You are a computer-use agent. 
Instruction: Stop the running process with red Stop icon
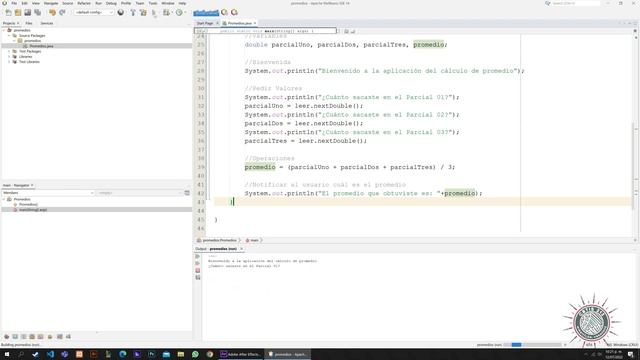(x=198, y=270)
